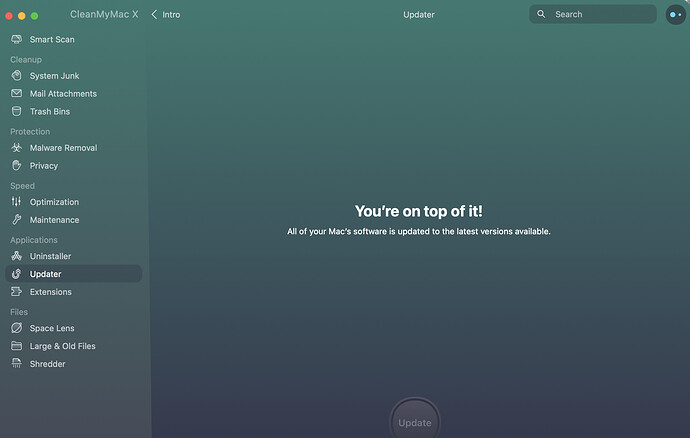Viewport: 690px width, 438px height.
Task: Choose Shredder label
Action: [48, 364]
